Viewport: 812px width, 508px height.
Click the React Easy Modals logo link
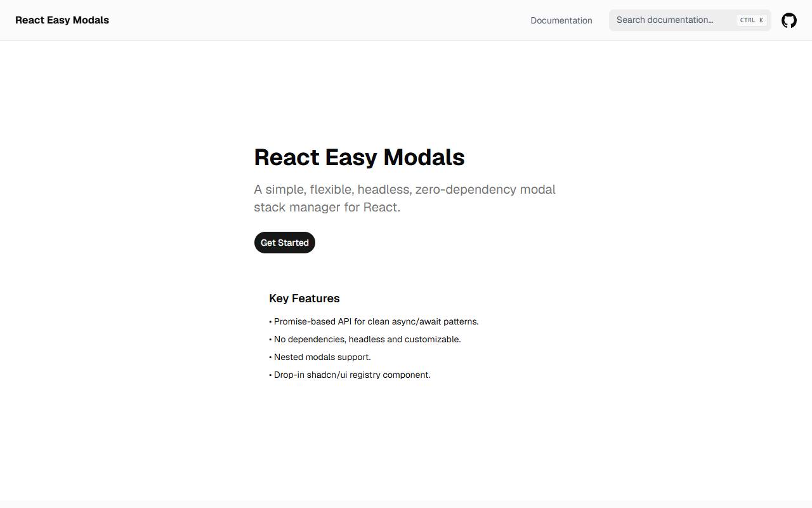[x=62, y=20]
